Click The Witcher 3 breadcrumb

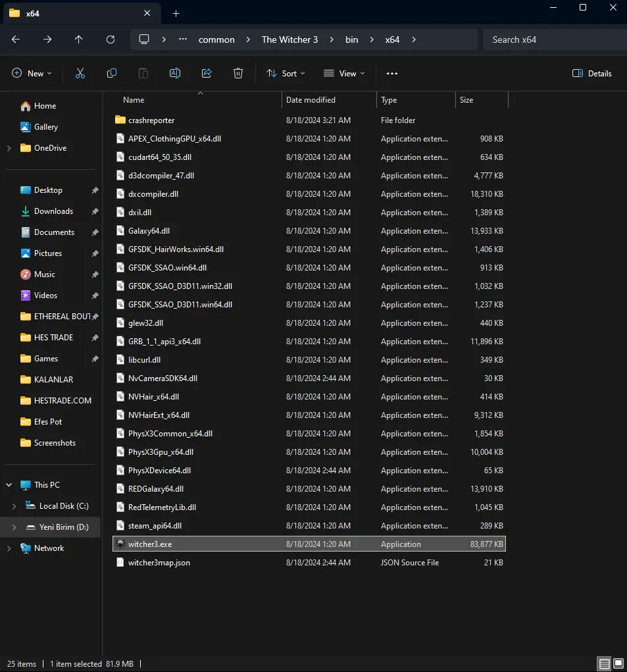tap(290, 39)
